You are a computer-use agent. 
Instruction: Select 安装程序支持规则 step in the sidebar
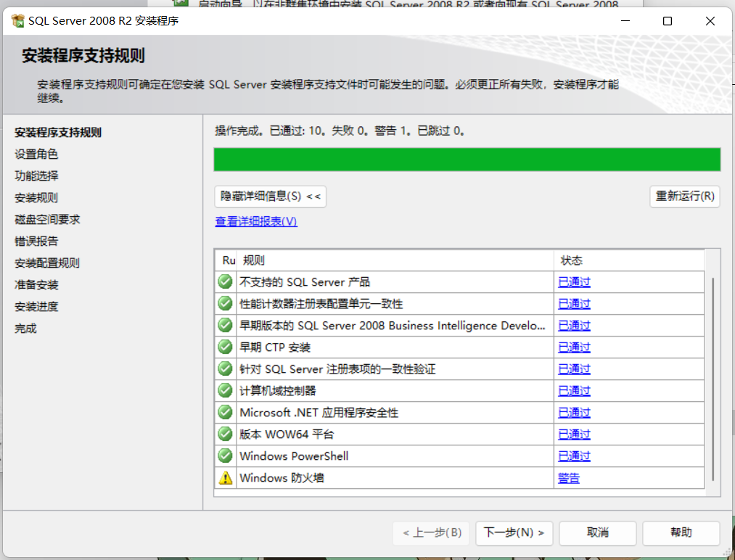tap(57, 133)
